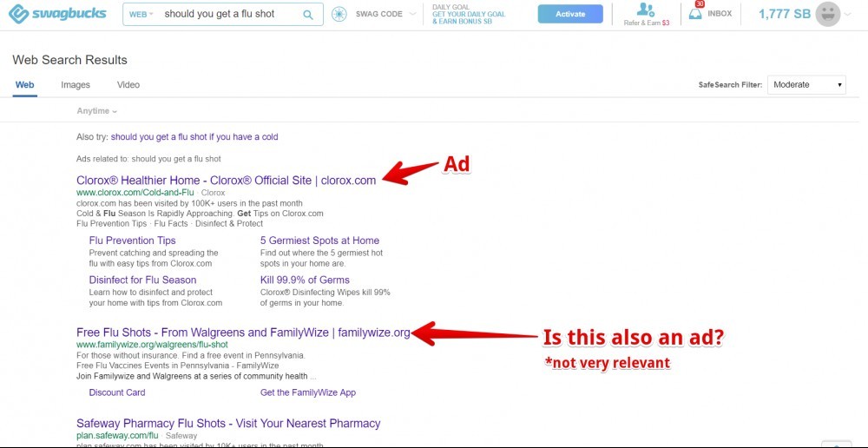Click the smiley profile avatar

click(x=827, y=15)
